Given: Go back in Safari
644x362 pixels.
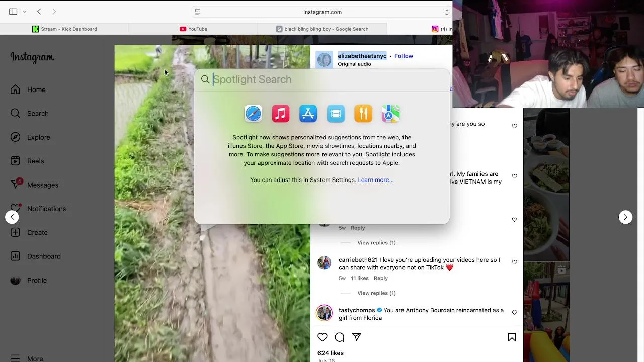Looking at the screenshot, I should (x=39, y=12).
